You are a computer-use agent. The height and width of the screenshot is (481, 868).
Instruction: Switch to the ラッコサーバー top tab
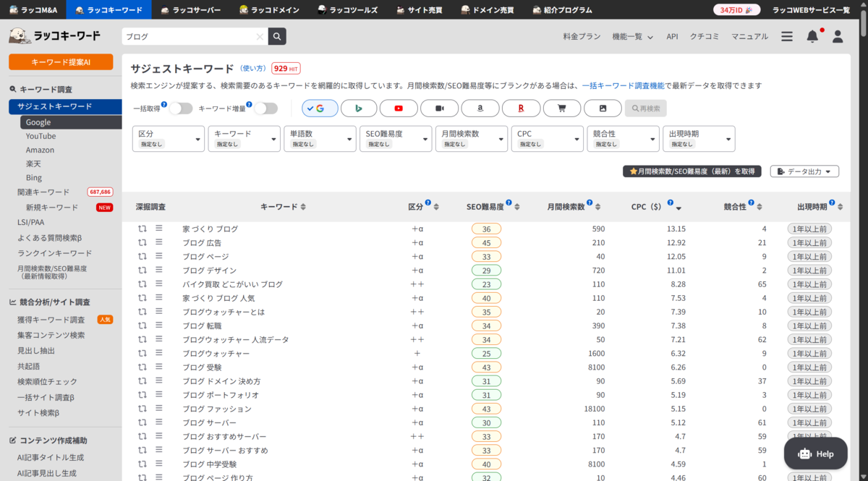(190, 9)
